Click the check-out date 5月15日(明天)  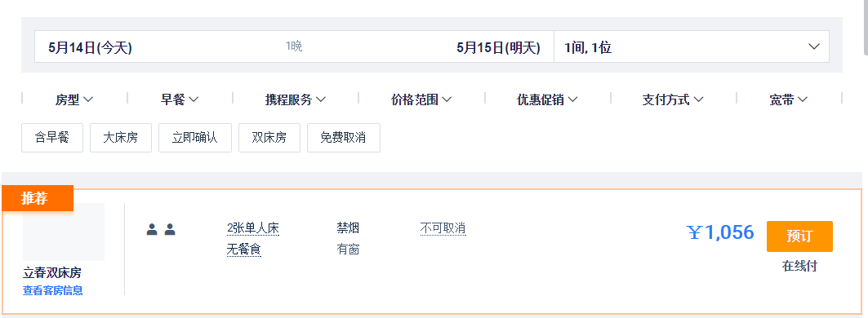click(x=498, y=47)
